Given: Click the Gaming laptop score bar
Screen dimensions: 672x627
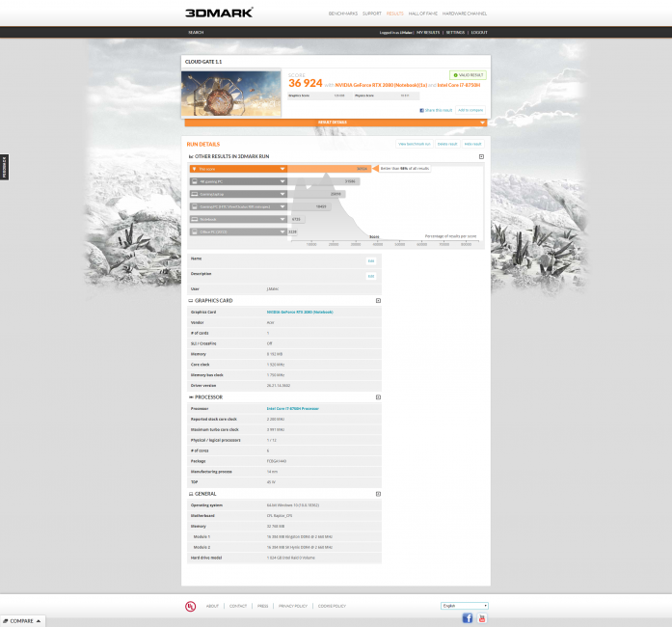Looking at the screenshot, I should pyautogui.click(x=316, y=194).
